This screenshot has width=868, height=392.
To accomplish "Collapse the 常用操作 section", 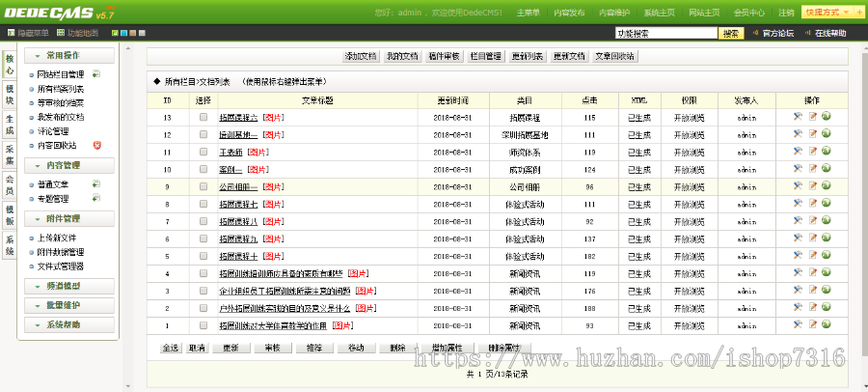I will point(69,55).
